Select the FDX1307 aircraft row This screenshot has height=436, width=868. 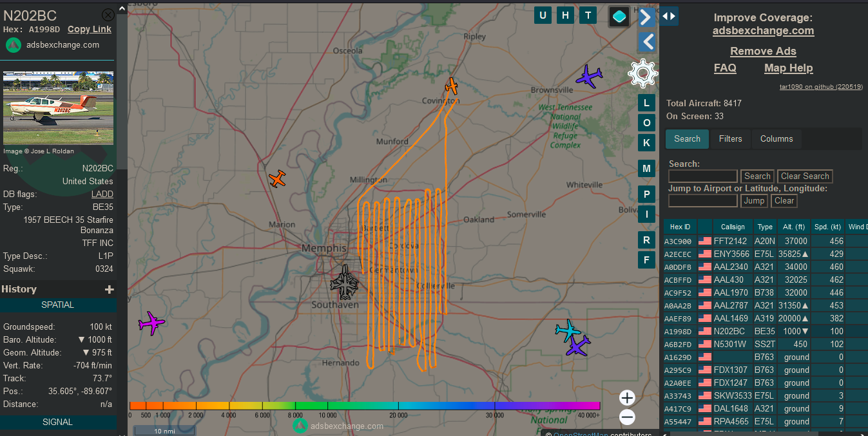[x=766, y=370]
